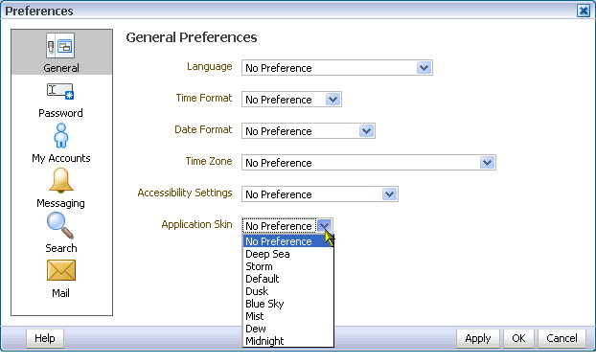This screenshot has width=596, height=364.
Task: Open the Password icon in sidebar
Action: pyautogui.click(x=60, y=92)
